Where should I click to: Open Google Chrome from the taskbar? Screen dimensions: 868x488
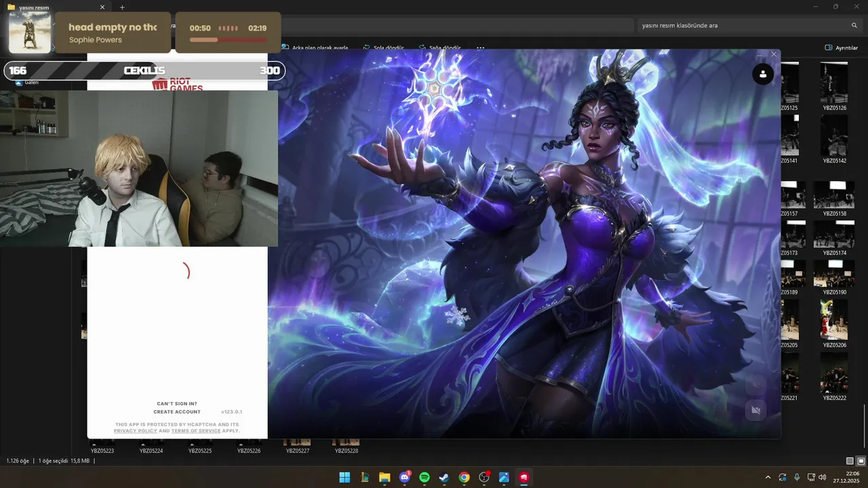coord(464,477)
